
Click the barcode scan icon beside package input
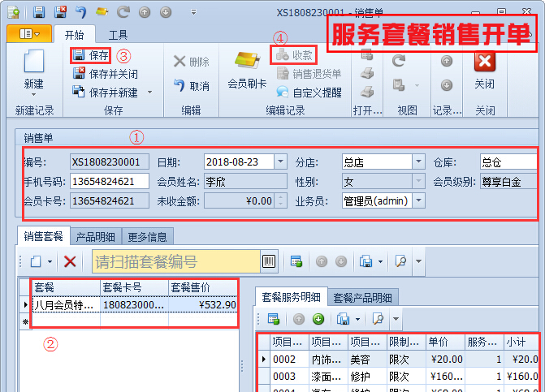click(268, 261)
